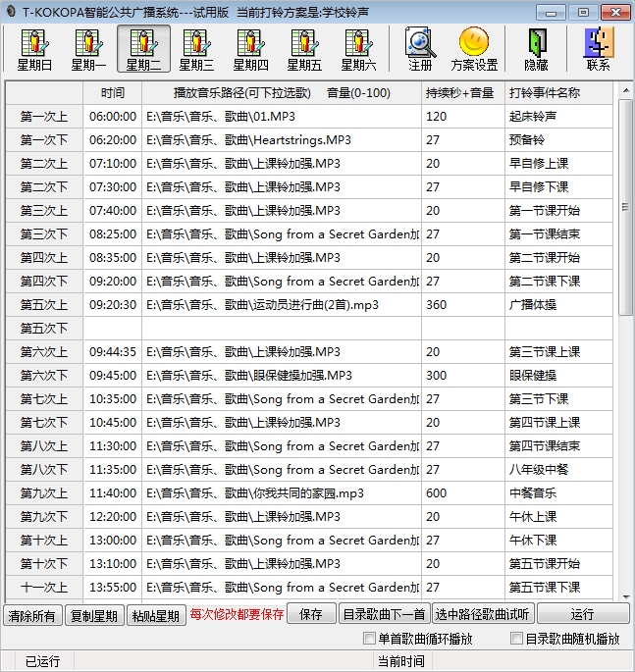Click the 午休上课 event name cell
The image size is (635, 672).
tap(558, 516)
